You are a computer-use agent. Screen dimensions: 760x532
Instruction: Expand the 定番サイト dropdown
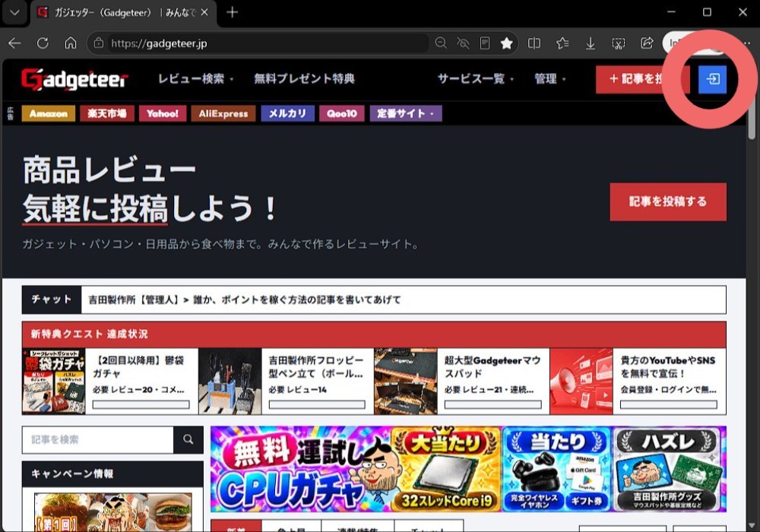[406, 113]
